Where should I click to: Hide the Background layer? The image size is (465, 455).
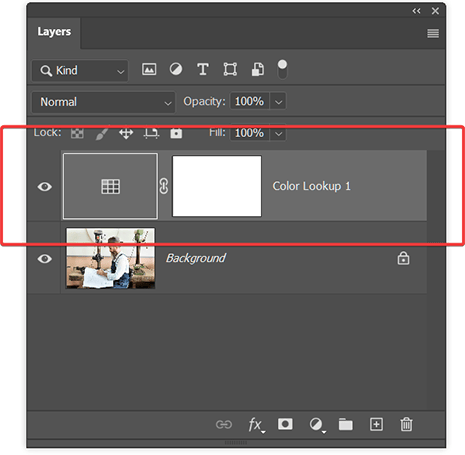click(44, 259)
